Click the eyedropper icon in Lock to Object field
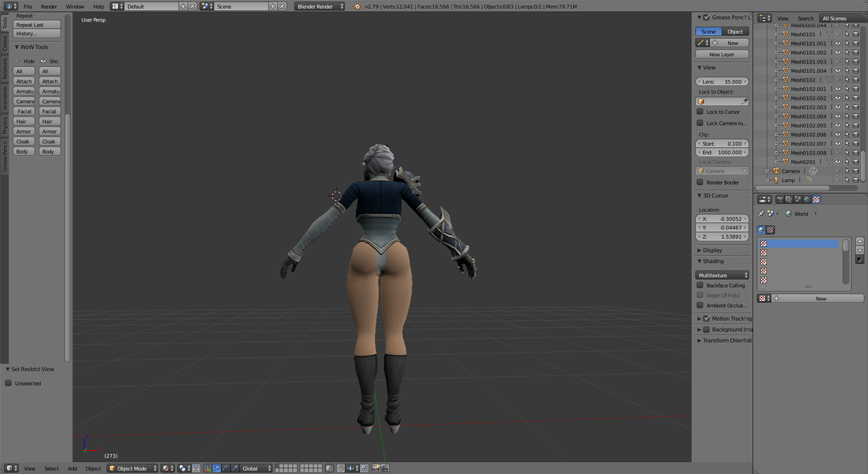The height and width of the screenshot is (474, 868). click(745, 102)
